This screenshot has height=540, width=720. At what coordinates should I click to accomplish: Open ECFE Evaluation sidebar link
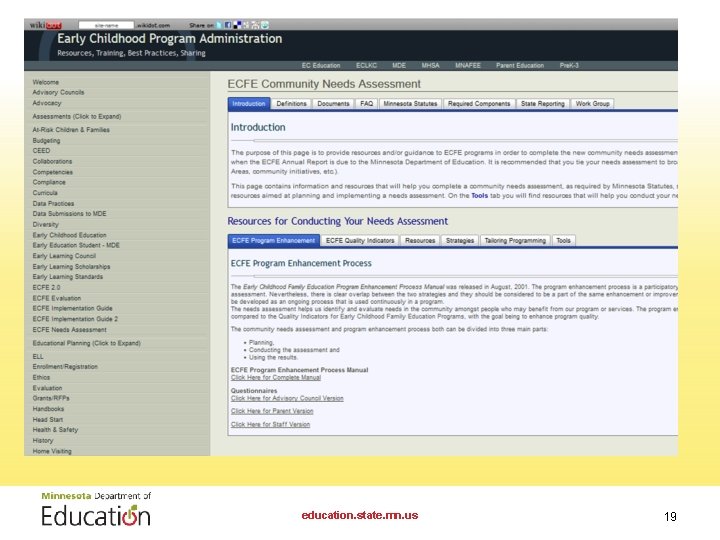tap(56, 298)
